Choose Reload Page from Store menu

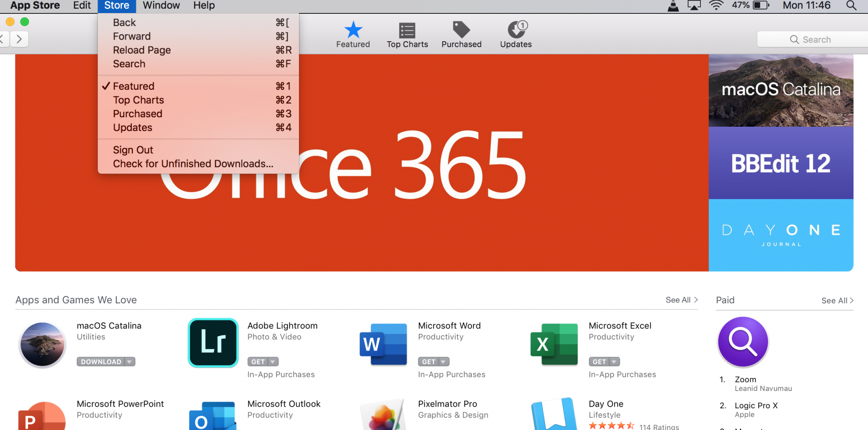point(198,50)
